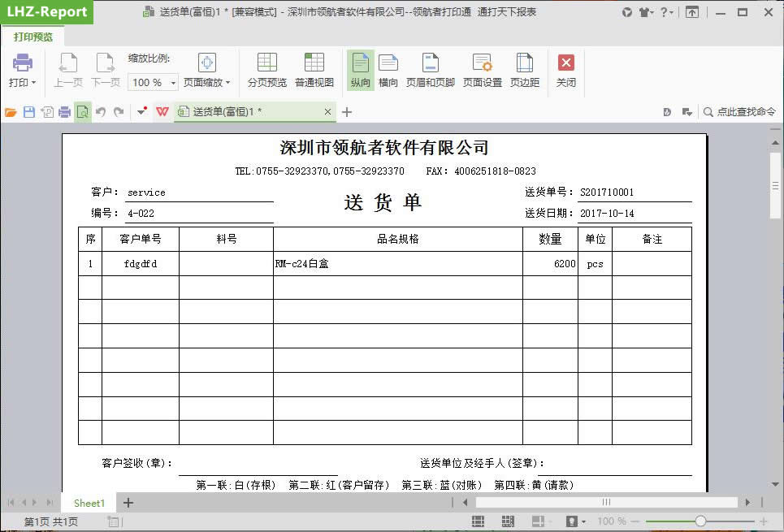Select the Sheet1 worksheet tab
Viewport: 784px width, 532px height.
click(x=89, y=503)
